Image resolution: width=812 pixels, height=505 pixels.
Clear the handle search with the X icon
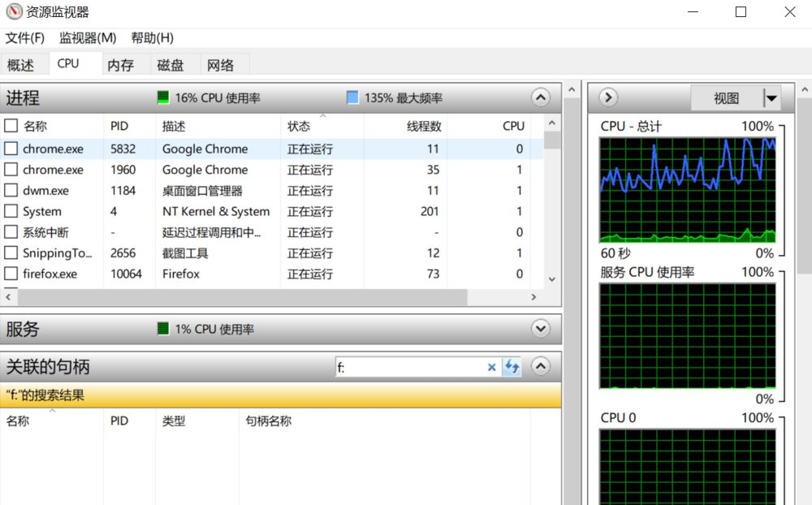click(x=491, y=368)
